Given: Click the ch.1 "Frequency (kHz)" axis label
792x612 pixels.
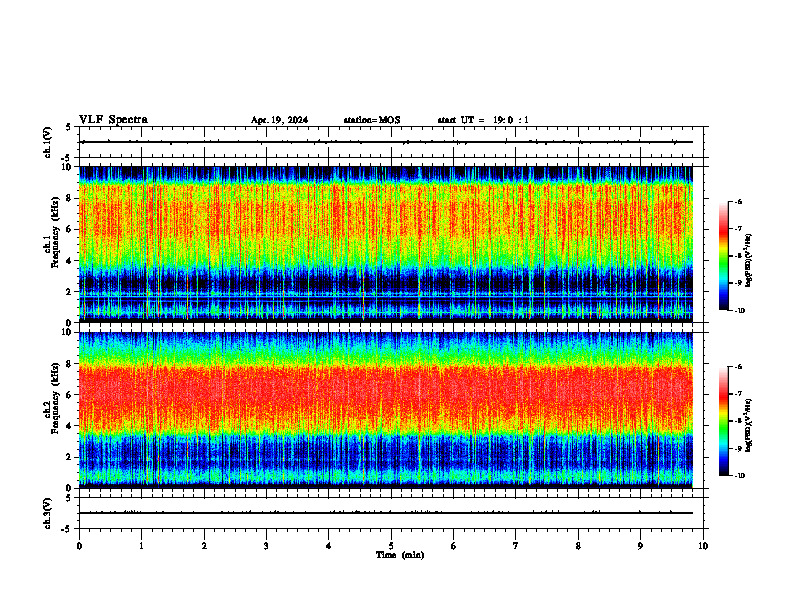Looking at the screenshot, I should click(55, 232).
